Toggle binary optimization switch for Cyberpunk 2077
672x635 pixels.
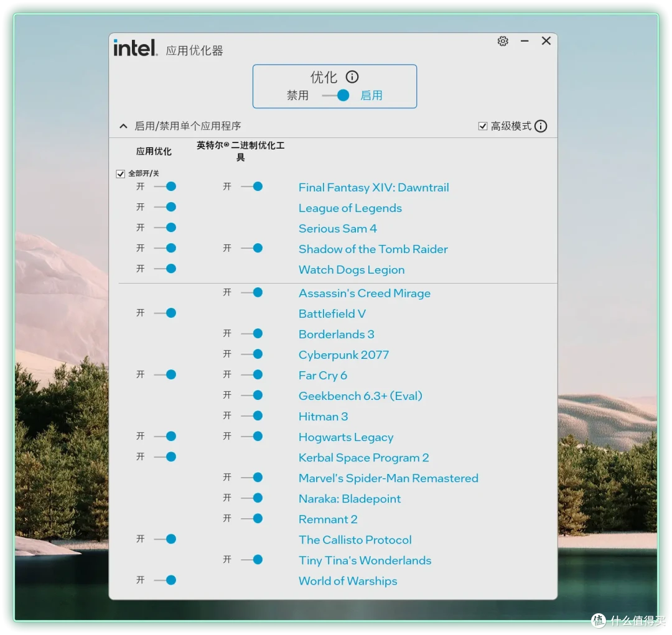coord(252,355)
